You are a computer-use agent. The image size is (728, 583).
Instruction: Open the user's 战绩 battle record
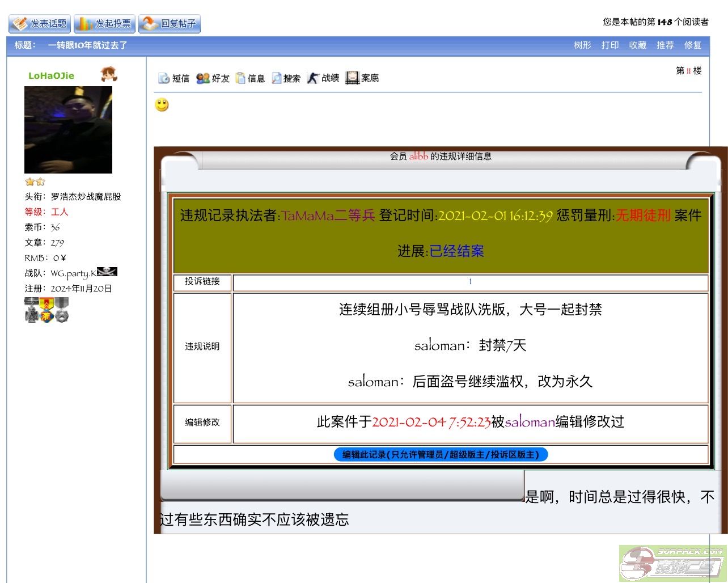tap(324, 78)
